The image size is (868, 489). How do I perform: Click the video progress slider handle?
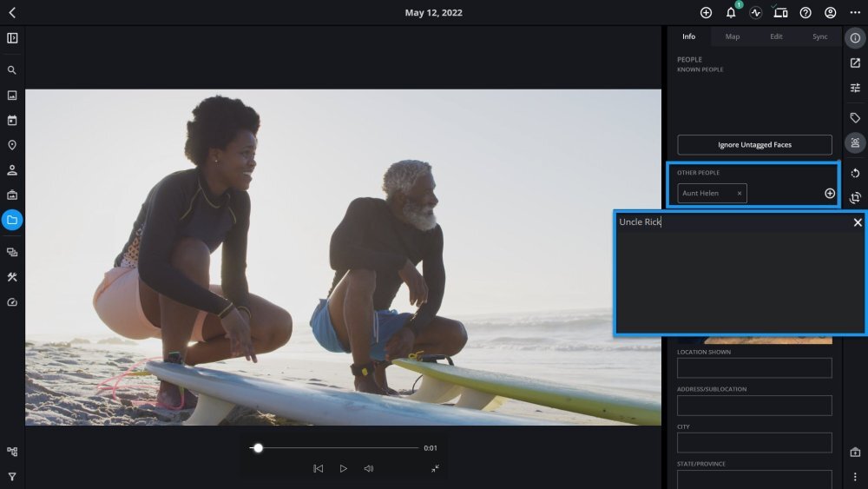[258, 448]
